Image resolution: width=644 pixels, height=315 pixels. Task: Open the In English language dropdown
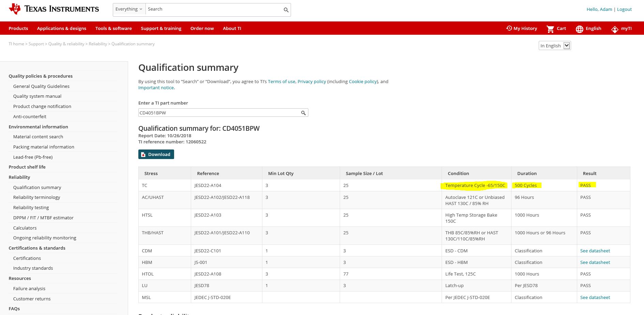click(x=555, y=46)
